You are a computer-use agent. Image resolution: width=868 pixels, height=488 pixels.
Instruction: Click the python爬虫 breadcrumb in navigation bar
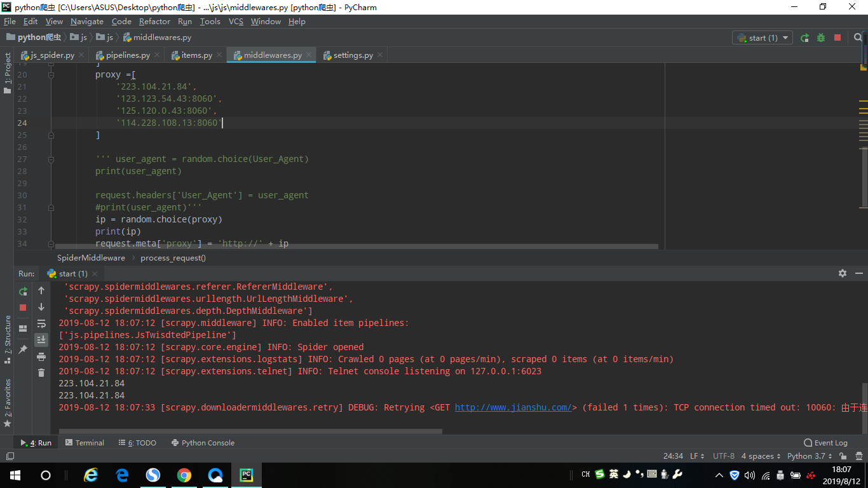[35, 37]
